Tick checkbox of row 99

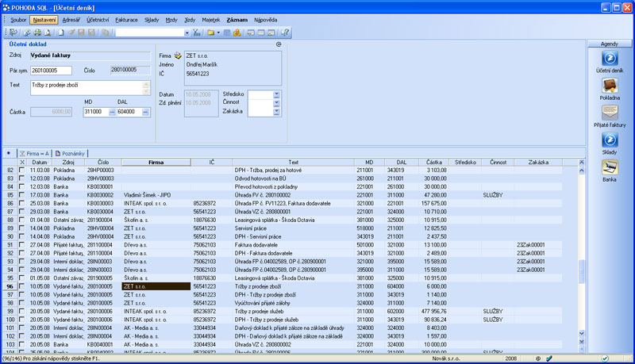point(21,312)
